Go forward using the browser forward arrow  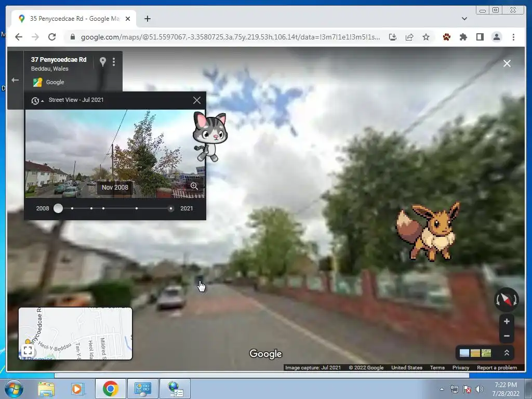pyautogui.click(x=35, y=37)
